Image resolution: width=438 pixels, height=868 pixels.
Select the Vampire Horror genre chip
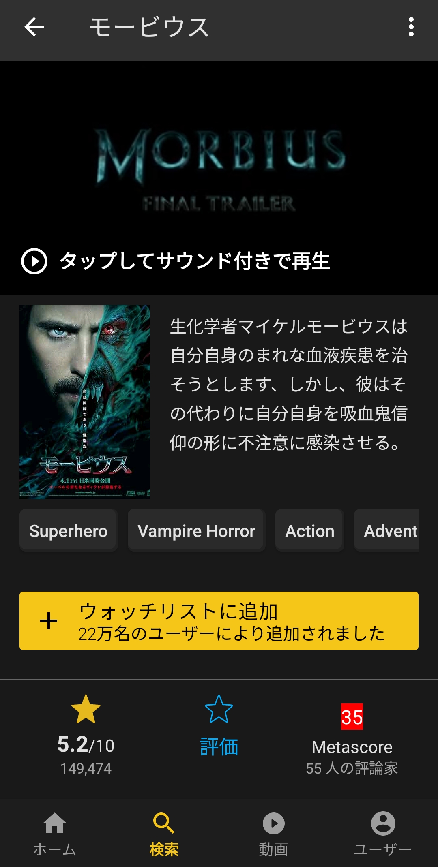(x=197, y=530)
